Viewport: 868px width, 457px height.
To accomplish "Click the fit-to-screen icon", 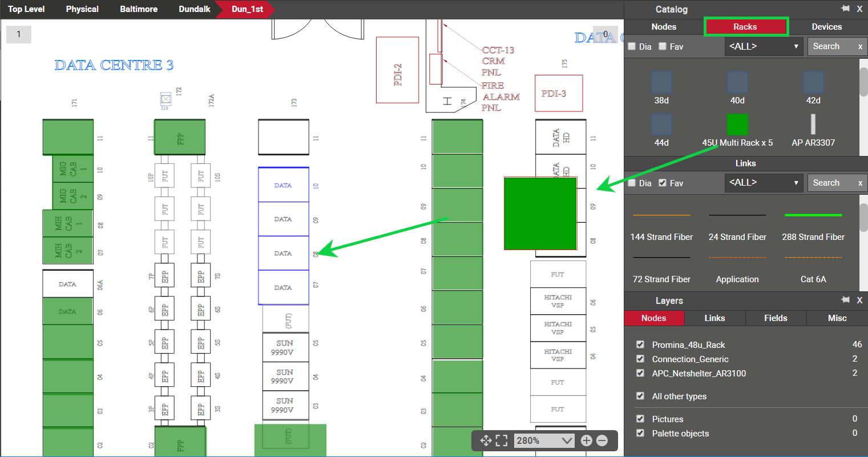I will click(x=502, y=440).
